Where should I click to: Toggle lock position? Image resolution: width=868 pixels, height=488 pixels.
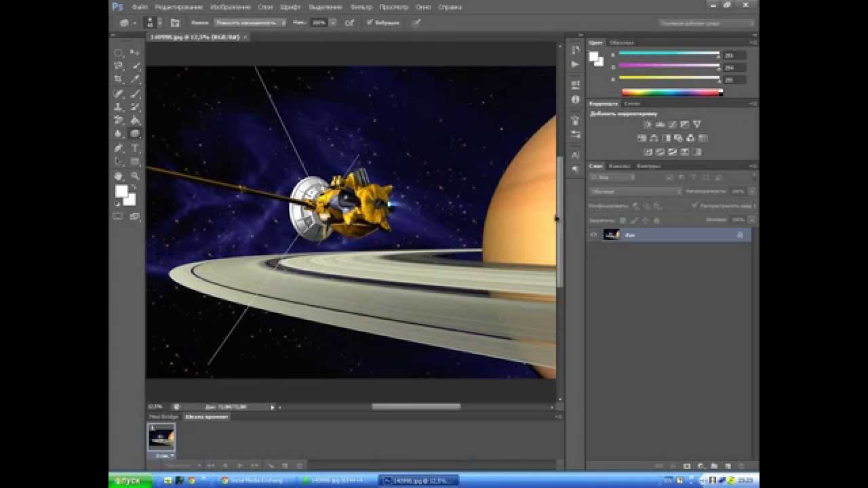click(646, 220)
